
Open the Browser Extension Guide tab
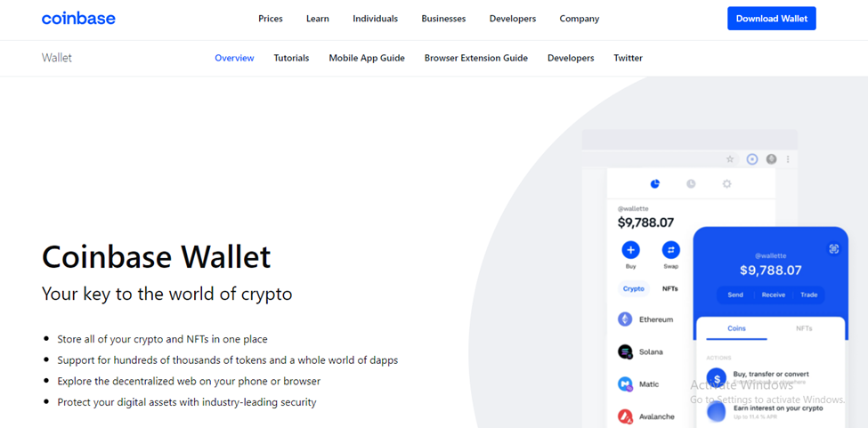475,58
